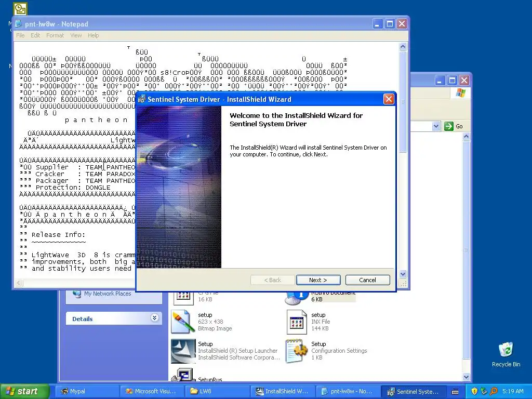Close the pnt-lw8w Notepad window
This screenshot has height=399, width=532.
[402, 24]
